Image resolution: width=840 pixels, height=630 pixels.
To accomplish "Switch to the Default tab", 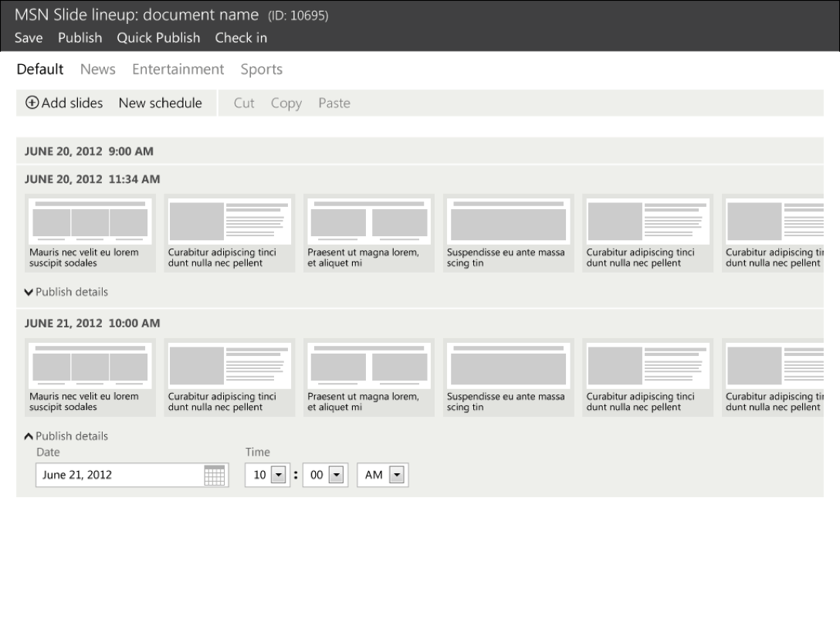I will tap(40, 69).
